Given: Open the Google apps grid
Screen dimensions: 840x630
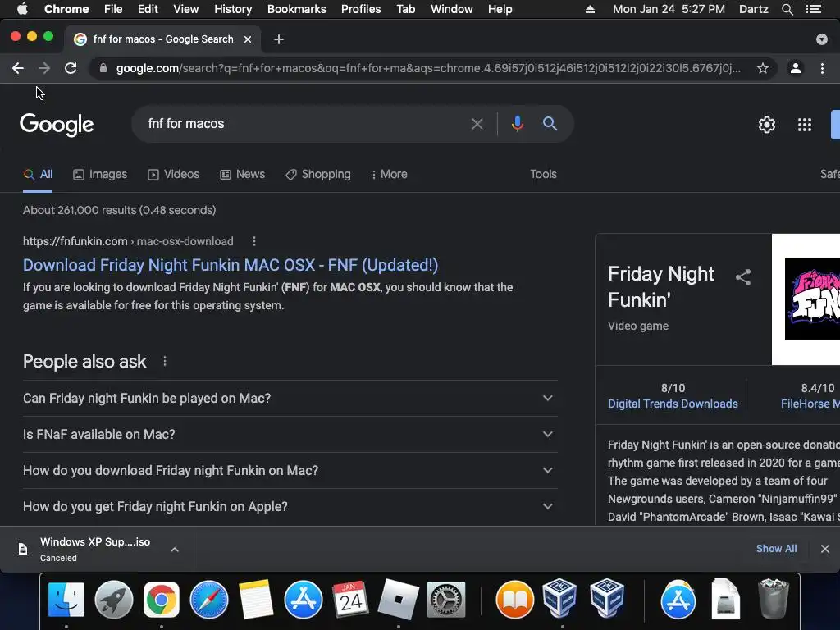Looking at the screenshot, I should pyautogui.click(x=805, y=125).
